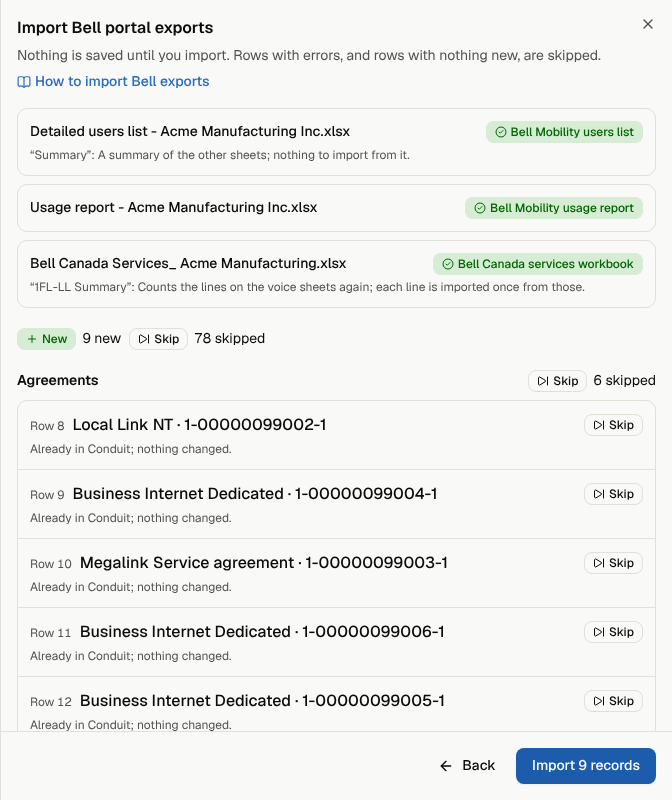The height and width of the screenshot is (800, 672).
Task: Click the skip icon on Row 8
Action: click(599, 425)
